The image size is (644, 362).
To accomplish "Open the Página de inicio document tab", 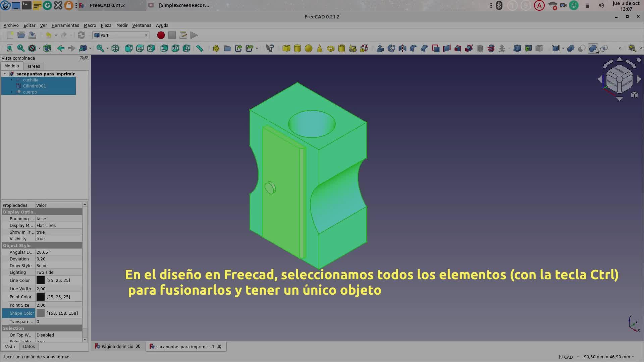I will (x=117, y=347).
